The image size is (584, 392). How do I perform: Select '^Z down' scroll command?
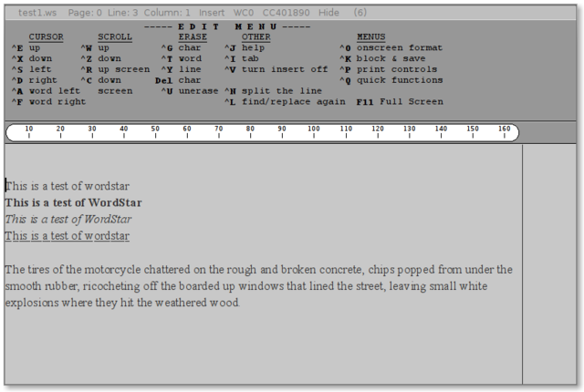[x=101, y=58]
